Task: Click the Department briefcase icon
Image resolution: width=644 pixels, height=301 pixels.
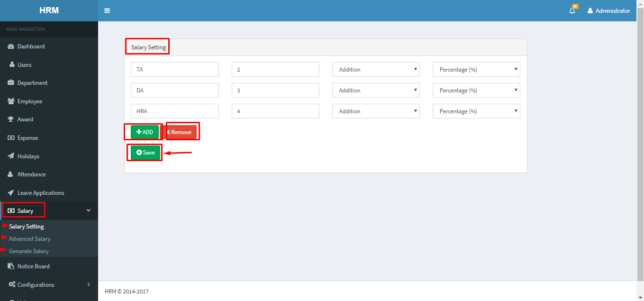Action: pos(11,82)
